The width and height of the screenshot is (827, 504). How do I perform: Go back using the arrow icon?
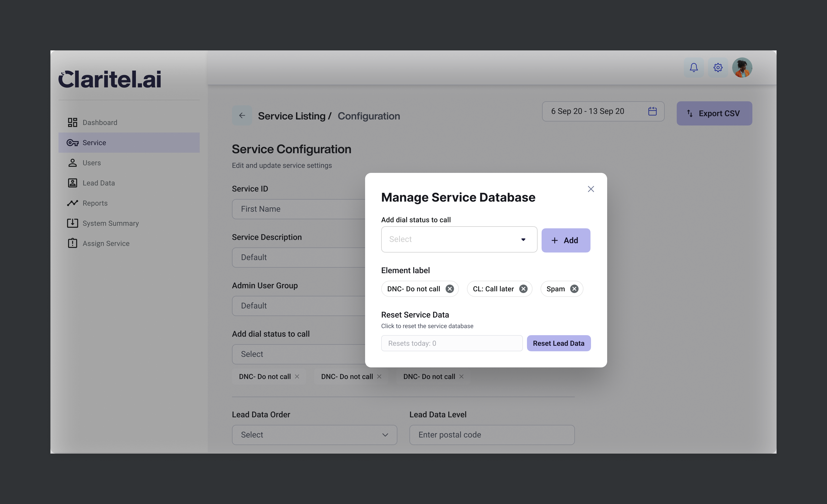[242, 115]
